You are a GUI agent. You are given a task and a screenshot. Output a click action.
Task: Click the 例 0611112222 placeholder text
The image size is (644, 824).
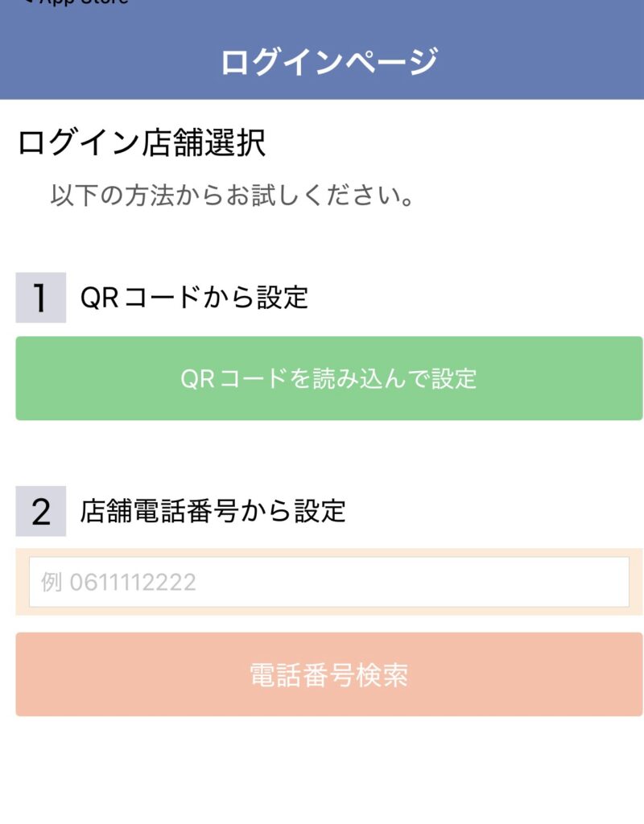[x=118, y=582]
